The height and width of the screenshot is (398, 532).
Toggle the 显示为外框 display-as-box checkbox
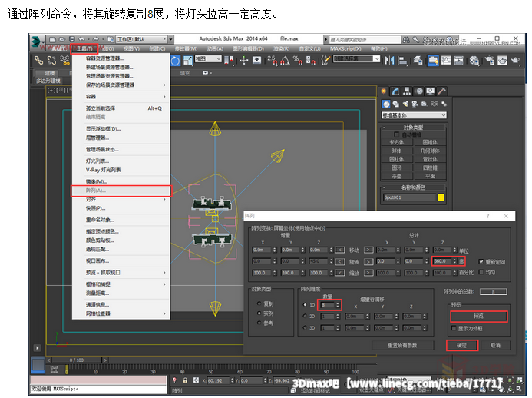(454, 328)
